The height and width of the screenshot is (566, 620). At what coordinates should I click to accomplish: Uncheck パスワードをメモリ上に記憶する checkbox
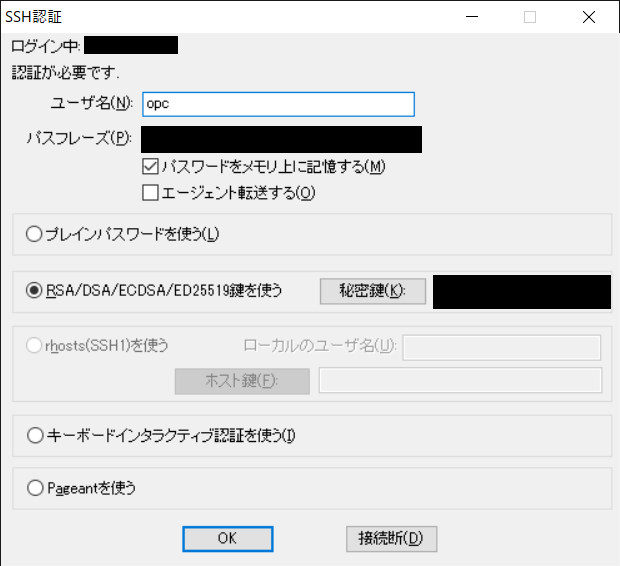point(151,167)
